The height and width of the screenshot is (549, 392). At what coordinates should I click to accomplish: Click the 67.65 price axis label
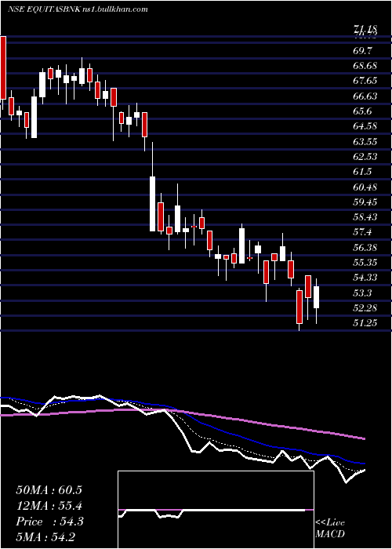click(x=365, y=82)
